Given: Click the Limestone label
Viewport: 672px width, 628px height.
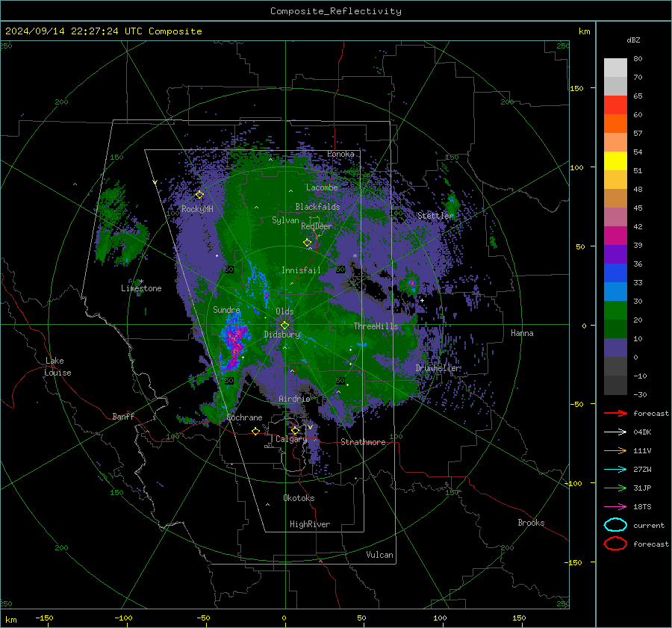Looking at the screenshot, I should pyautogui.click(x=141, y=288).
